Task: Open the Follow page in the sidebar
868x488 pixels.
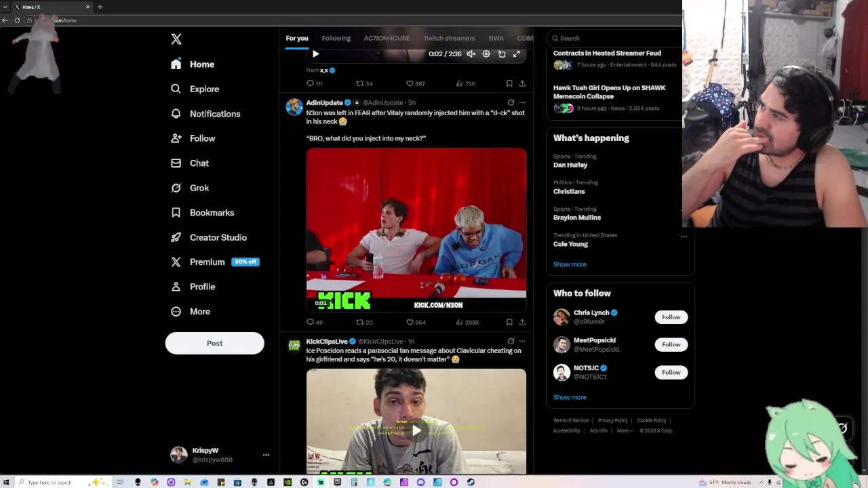Action: tap(193, 138)
